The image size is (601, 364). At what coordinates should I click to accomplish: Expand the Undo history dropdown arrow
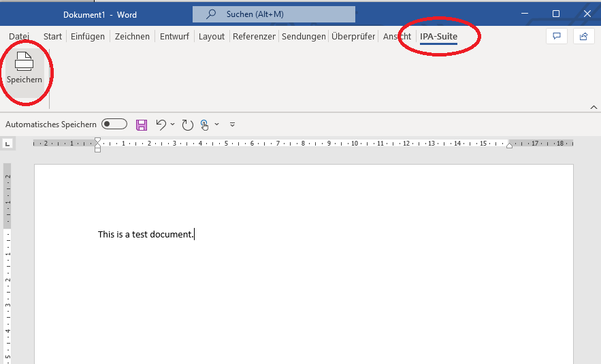(172, 125)
